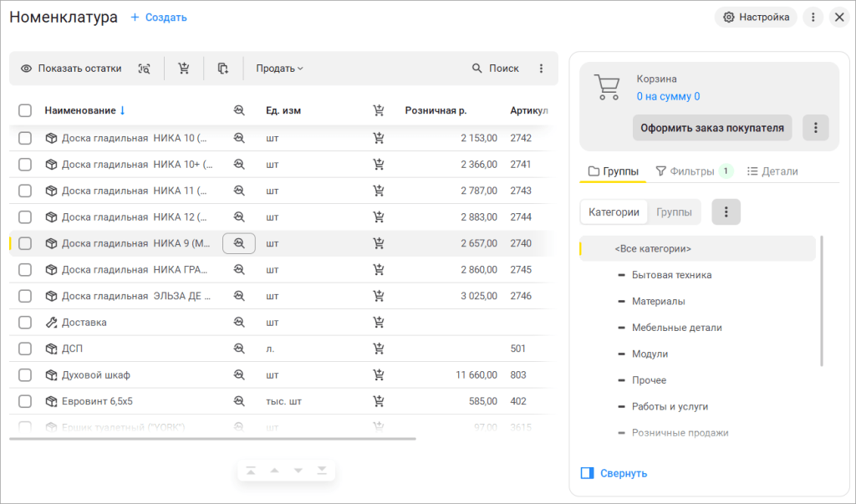
Task: Click magnifier icon in НИКА 9 row
Action: [239, 243]
